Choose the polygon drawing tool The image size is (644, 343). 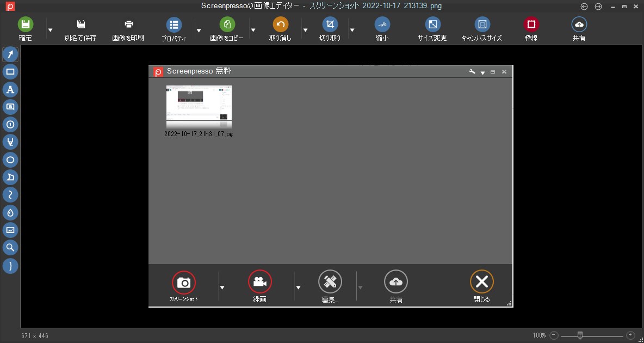[10, 177]
